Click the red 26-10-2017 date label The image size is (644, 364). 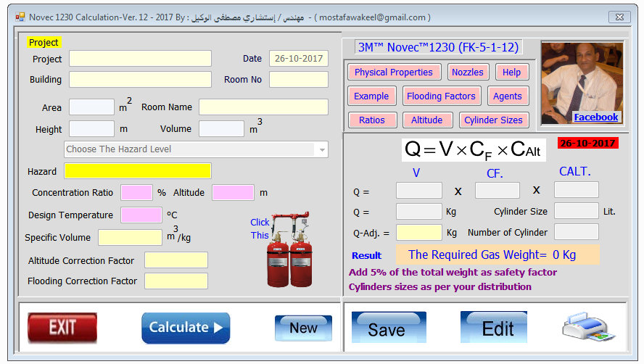click(587, 144)
